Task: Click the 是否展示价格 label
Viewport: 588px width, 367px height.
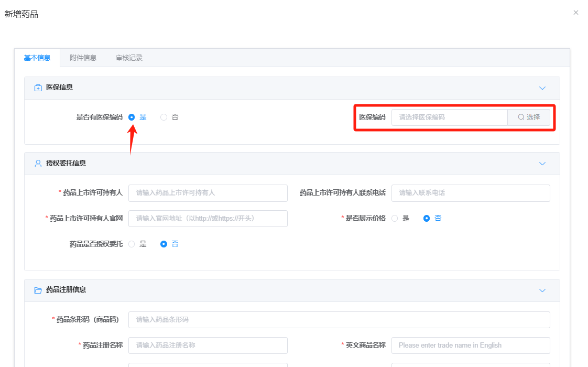Action: point(365,219)
